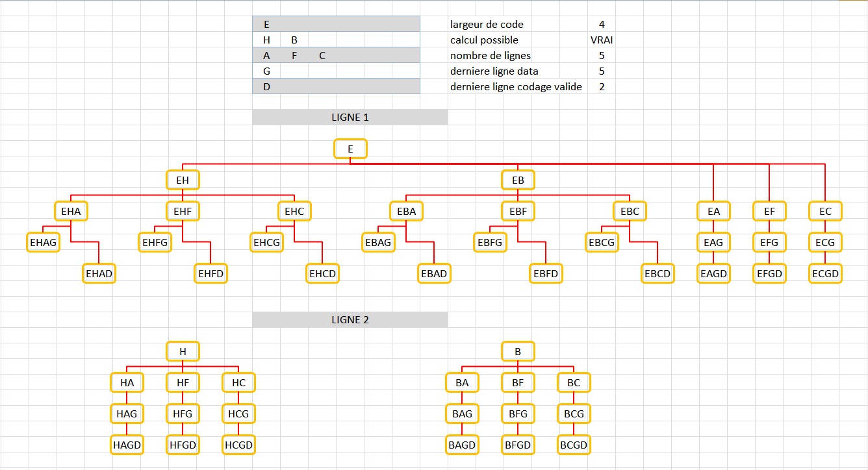The height and width of the screenshot is (470, 868).
Task: Select the HAGD leaf
Action: click(x=127, y=445)
